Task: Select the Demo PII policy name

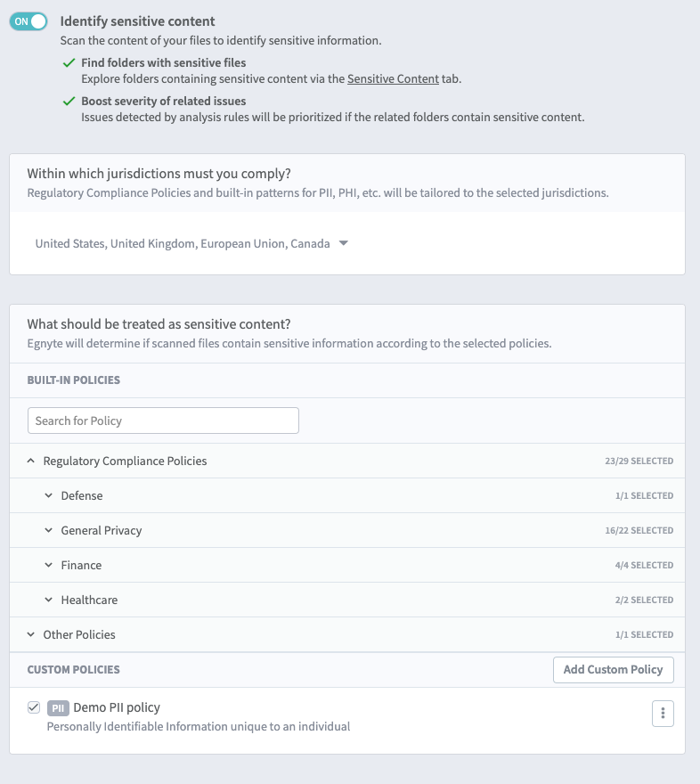Action: pyautogui.click(x=117, y=707)
